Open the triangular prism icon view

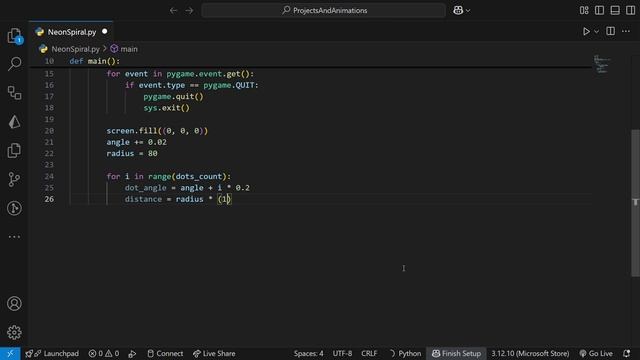pyautogui.click(x=14, y=122)
